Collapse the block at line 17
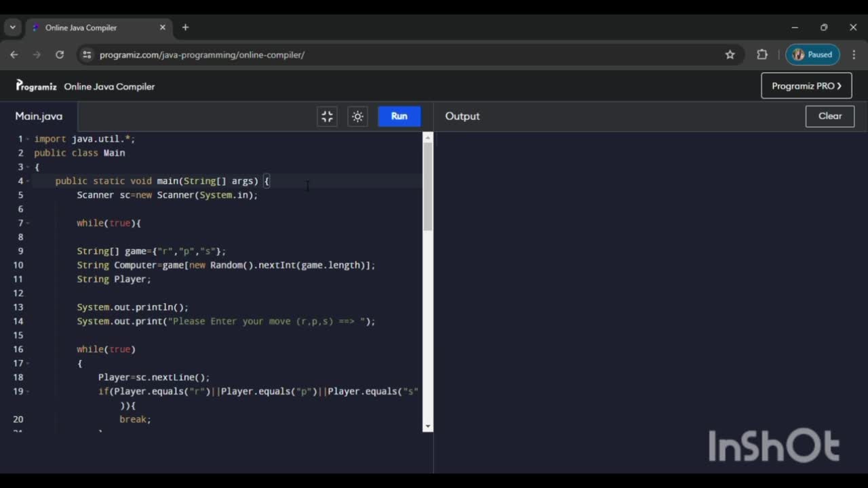 click(28, 363)
